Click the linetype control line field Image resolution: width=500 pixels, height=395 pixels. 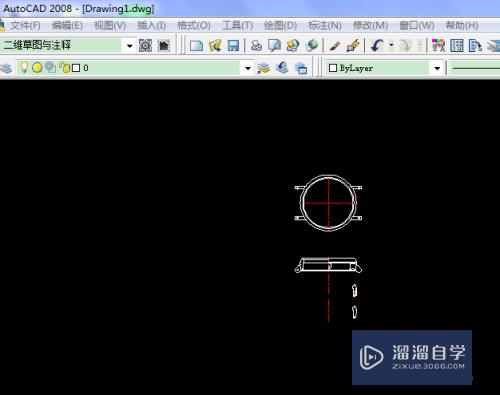(475, 68)
